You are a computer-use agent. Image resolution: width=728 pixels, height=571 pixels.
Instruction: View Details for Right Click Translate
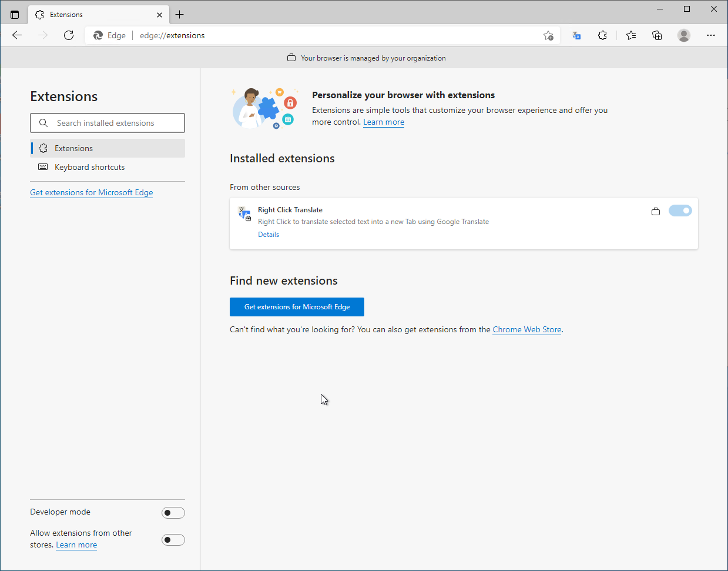(x=269, y=235)
